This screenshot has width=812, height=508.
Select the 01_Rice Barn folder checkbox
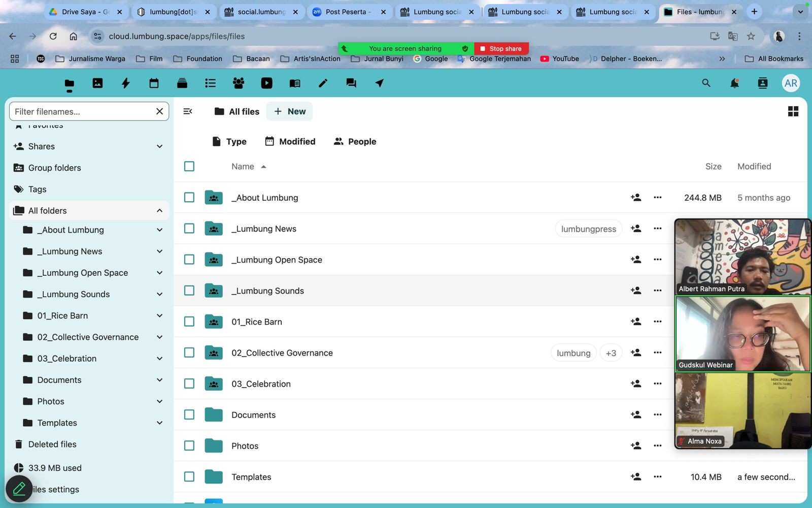coord(189,322)
